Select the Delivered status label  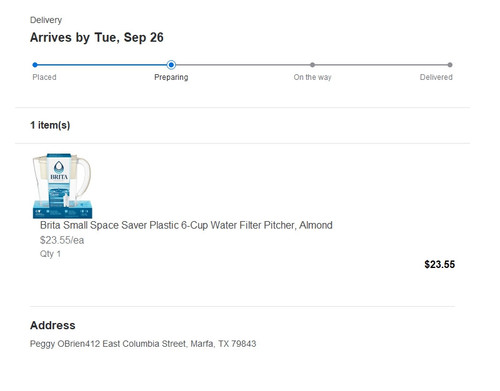click(x=436, y=77)
